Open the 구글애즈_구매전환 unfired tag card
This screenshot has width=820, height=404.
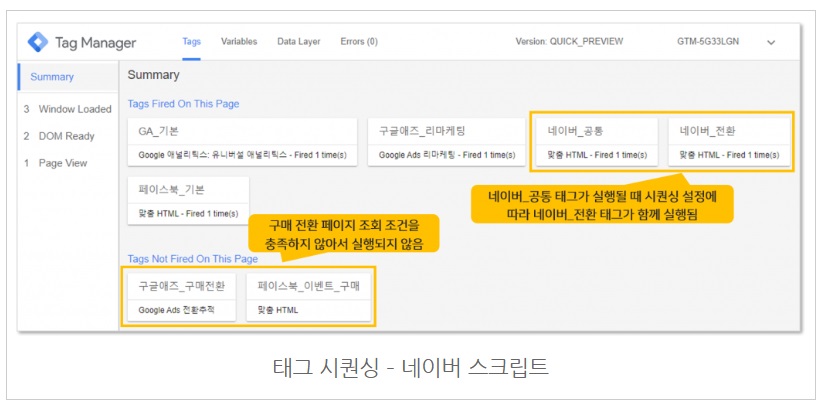coord(181,297)
